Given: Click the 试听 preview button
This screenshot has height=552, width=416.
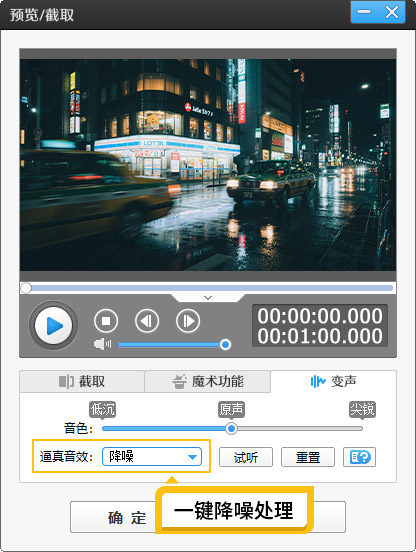Looking at the screenshot, I should click(x=246, y=457).
